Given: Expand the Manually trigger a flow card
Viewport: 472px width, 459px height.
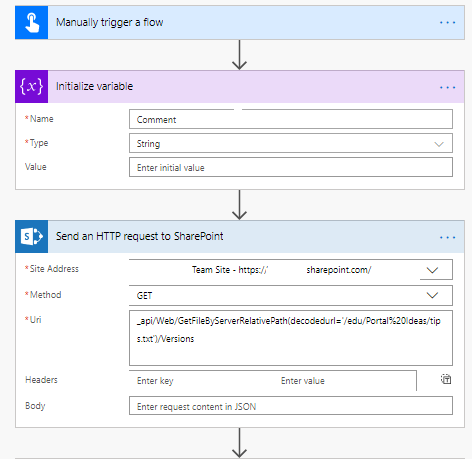Looking at the screenshot, I should tap(240, 23).
